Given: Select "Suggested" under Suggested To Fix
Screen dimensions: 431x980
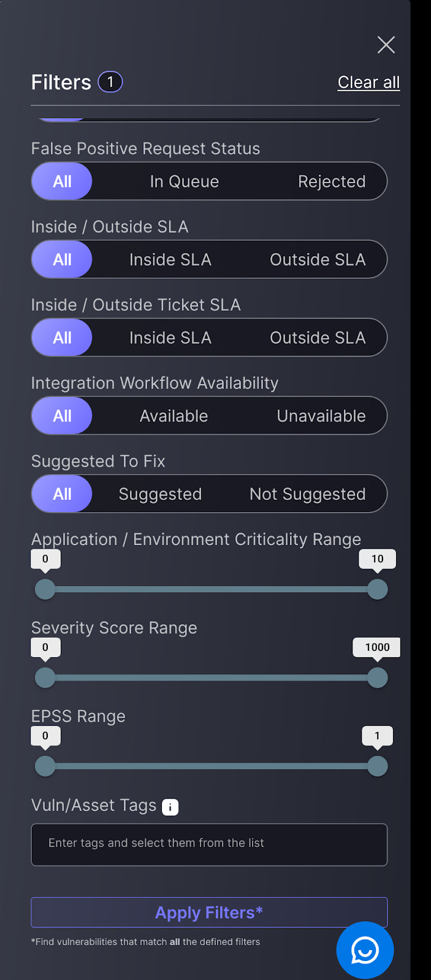Looking at the screenshot, I should point(160,494).
